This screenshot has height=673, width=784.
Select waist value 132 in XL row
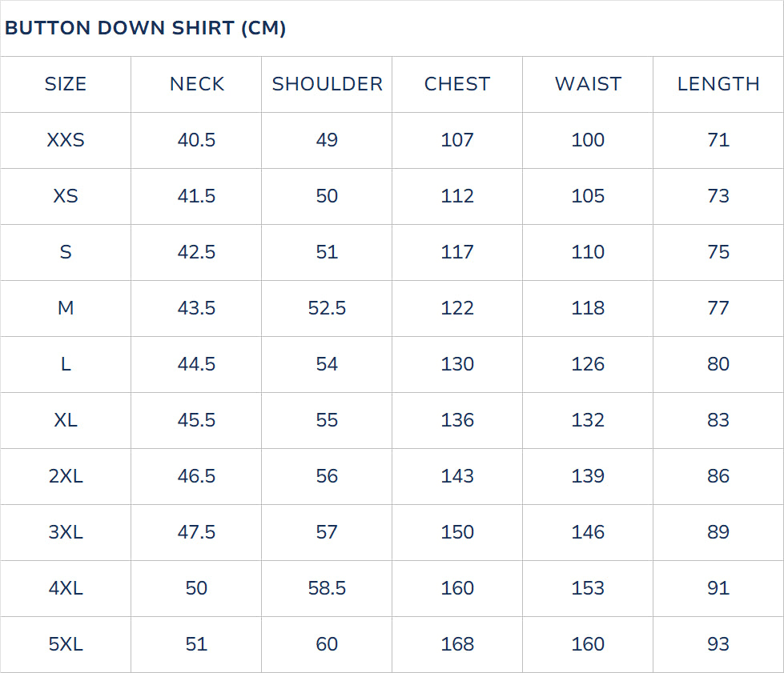coord(588,420)
